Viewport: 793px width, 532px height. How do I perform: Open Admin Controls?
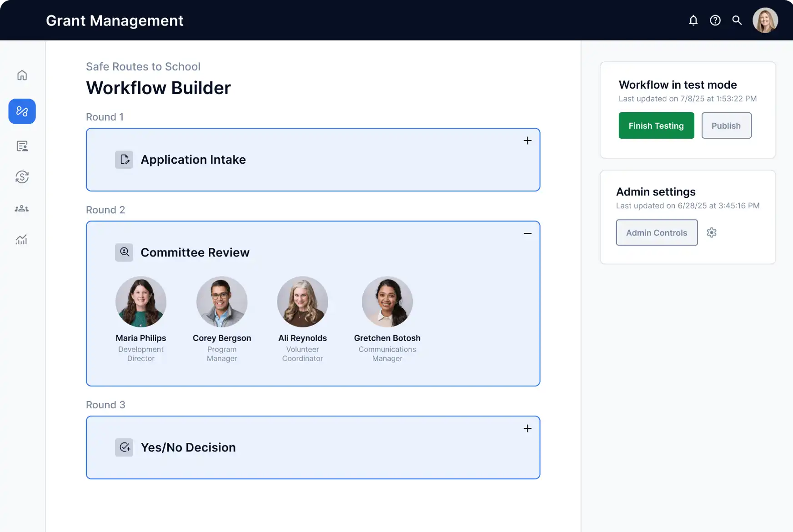(x=657, y=232)
